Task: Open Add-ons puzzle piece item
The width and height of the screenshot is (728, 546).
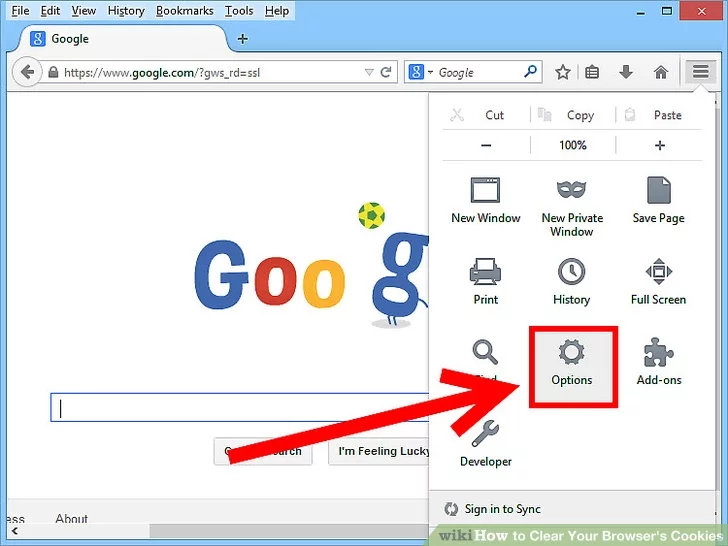Action: coord(659,362)
